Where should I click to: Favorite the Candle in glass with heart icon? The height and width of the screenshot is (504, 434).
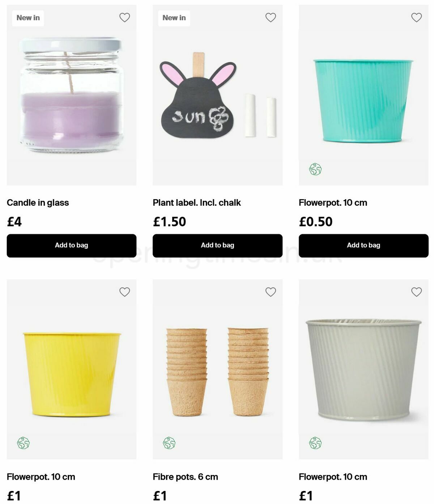tap(124, 17)
